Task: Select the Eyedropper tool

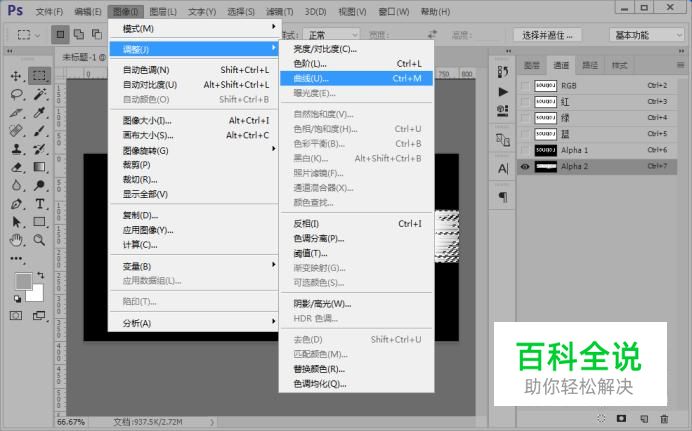Action: pos(39,112)
